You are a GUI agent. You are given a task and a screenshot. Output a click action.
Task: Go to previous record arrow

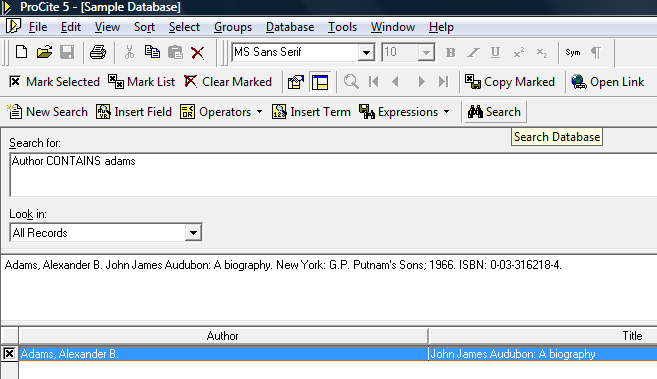[395, 81]
